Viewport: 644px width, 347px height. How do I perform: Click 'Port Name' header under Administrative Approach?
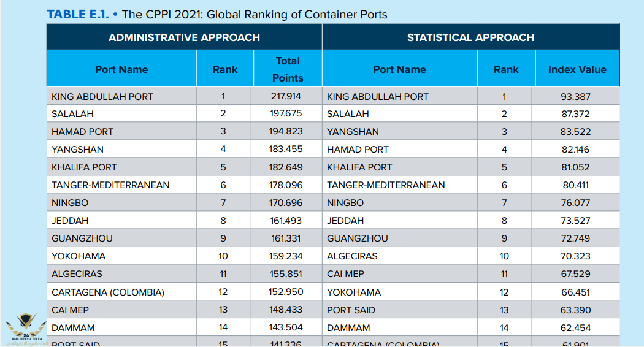pyautogui.click(x=121, y=69)
